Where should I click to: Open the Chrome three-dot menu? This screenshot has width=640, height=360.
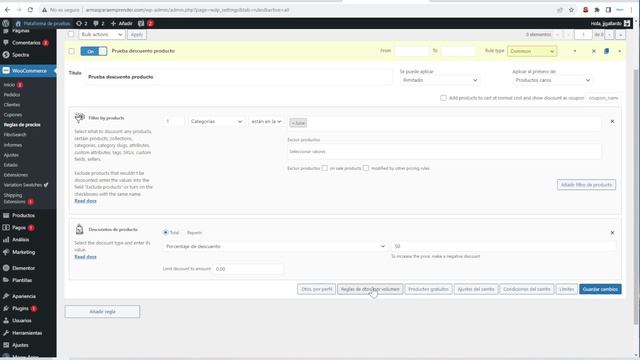[x=631, y=10]
